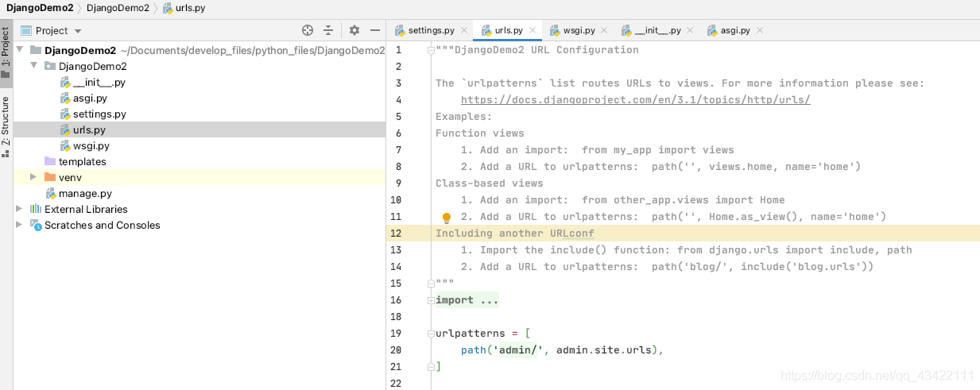Screen dimensions: 980x390
Task: Hide the Project panel with minus icon
Action: (x=376, y=30)
